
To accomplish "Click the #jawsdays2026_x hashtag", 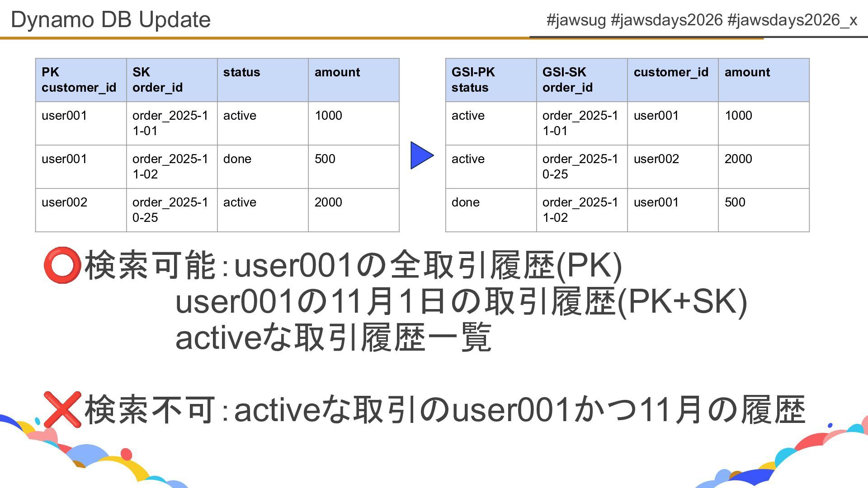I will pyautogui.click(x=792, y=20).
